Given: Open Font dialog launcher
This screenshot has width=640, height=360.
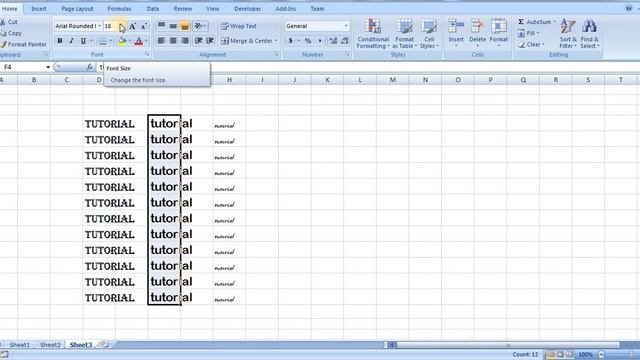Looking at the screenshot, I should pos(147,55).
